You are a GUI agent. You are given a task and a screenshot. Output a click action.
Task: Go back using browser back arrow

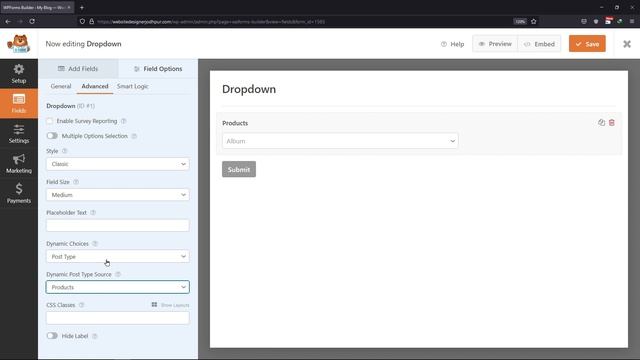point(8,21)
